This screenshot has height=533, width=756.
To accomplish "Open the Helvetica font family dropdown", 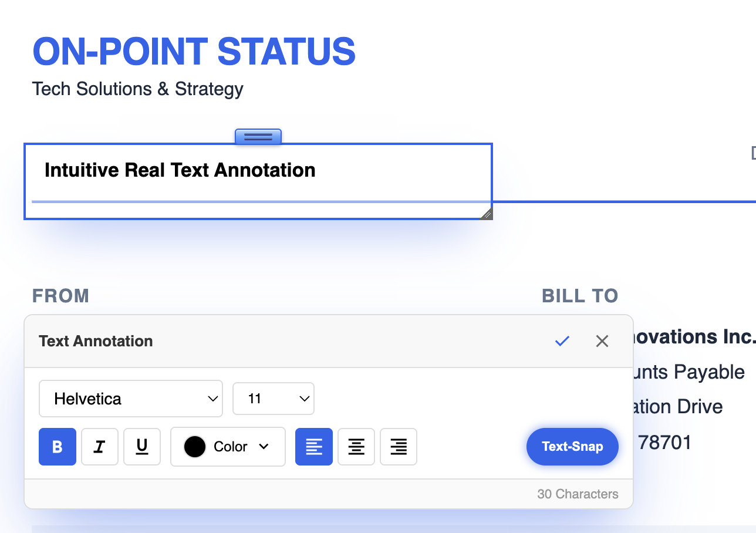I will (x=130, y=399).
